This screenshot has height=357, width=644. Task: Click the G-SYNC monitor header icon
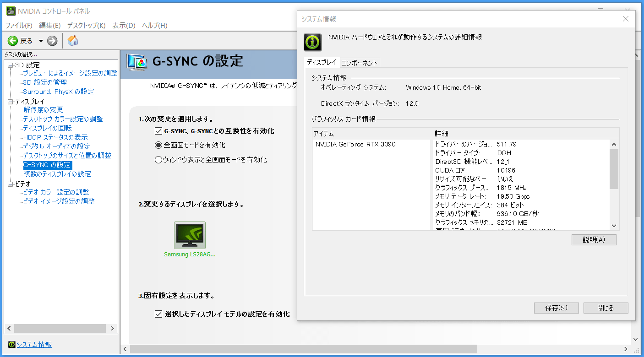[x=136, y=62]
